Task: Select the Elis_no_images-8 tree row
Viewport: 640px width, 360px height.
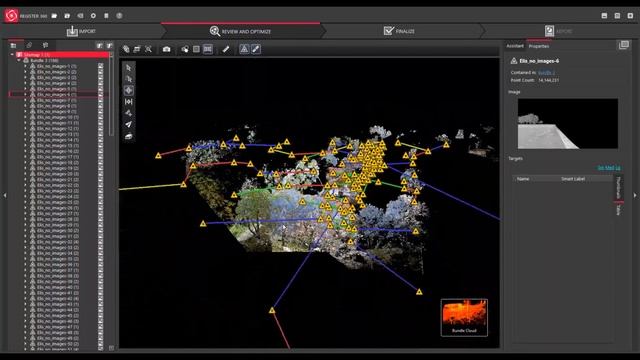Action: [x=56, y=106]
